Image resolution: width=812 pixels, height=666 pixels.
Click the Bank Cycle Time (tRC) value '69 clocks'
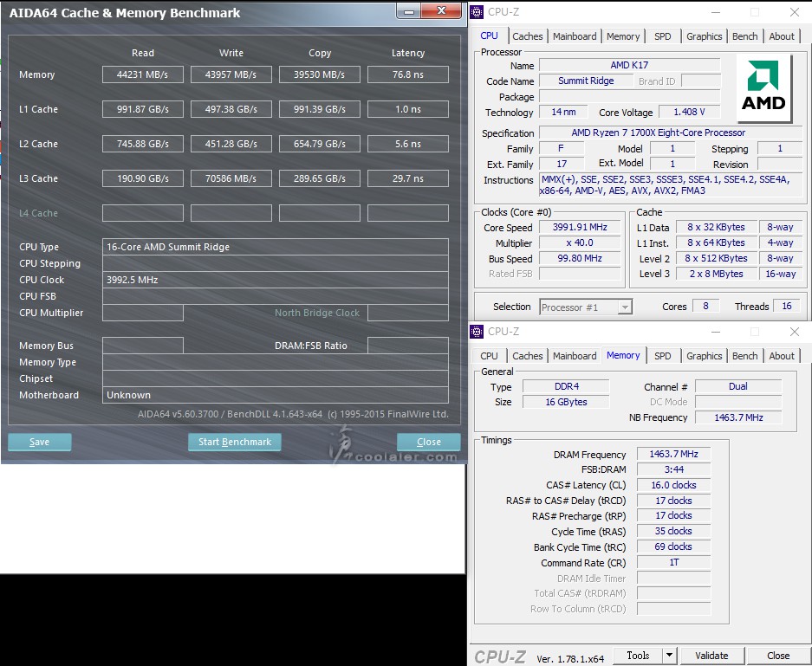(x=673, y=547)
